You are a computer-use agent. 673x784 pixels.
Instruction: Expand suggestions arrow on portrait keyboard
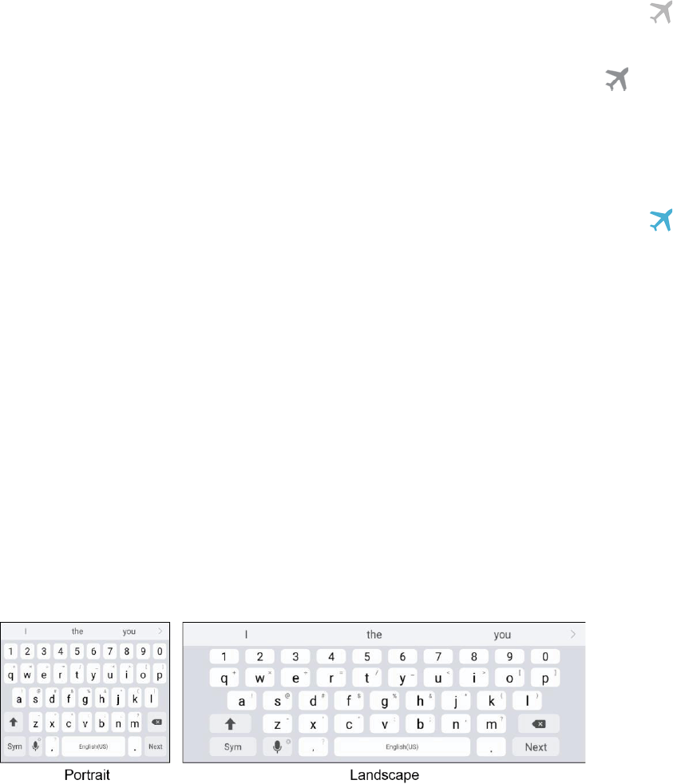point(160,631)
